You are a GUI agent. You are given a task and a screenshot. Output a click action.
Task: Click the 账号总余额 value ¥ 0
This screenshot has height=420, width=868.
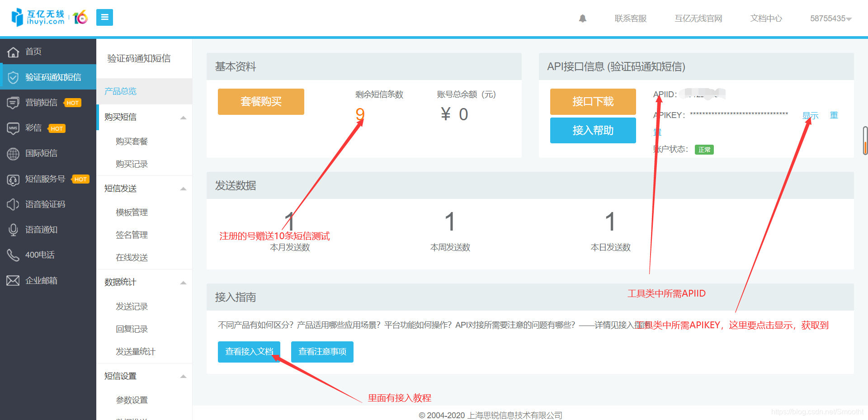point(454,114)
